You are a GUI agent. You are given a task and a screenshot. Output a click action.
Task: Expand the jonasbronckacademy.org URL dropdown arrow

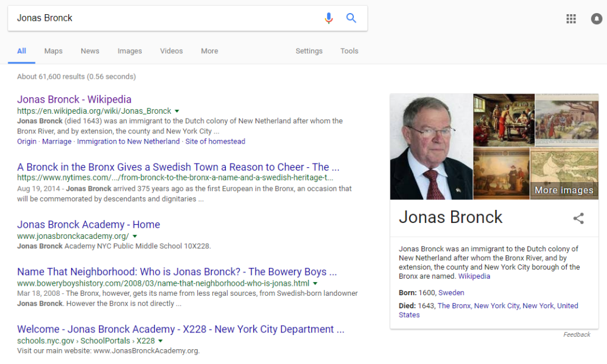click(x=135, y=237)
